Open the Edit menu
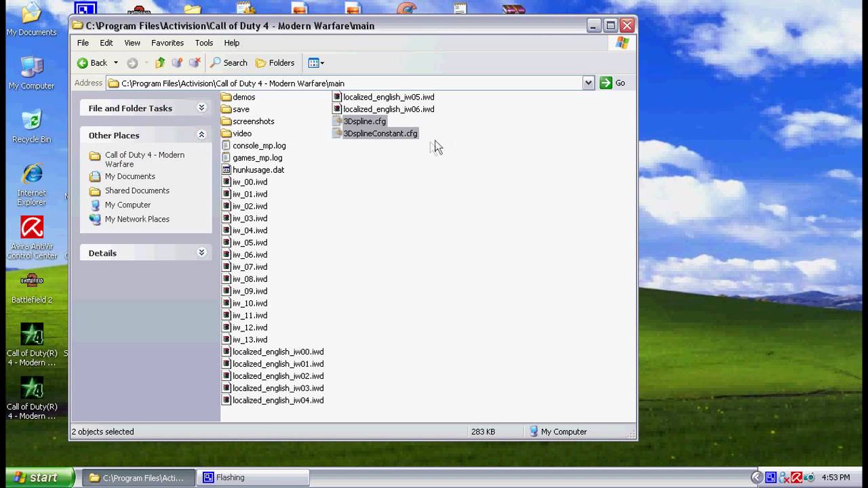 (x=106, y=43)
